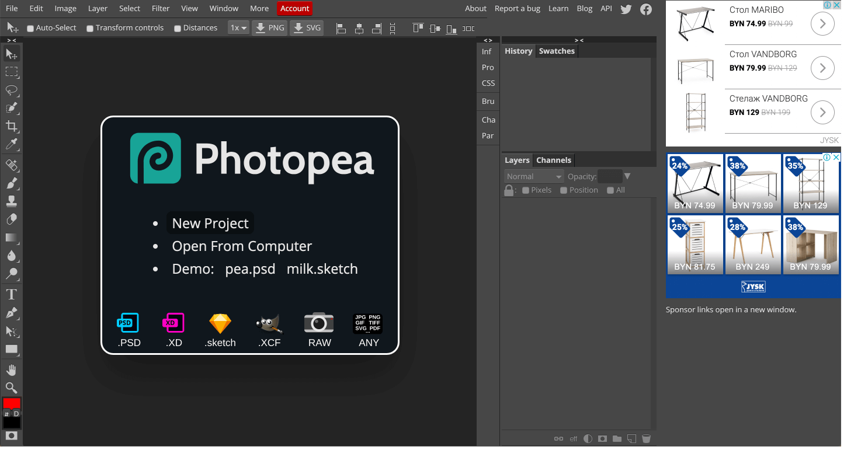Select the Crop tool

tap(11, 126)
